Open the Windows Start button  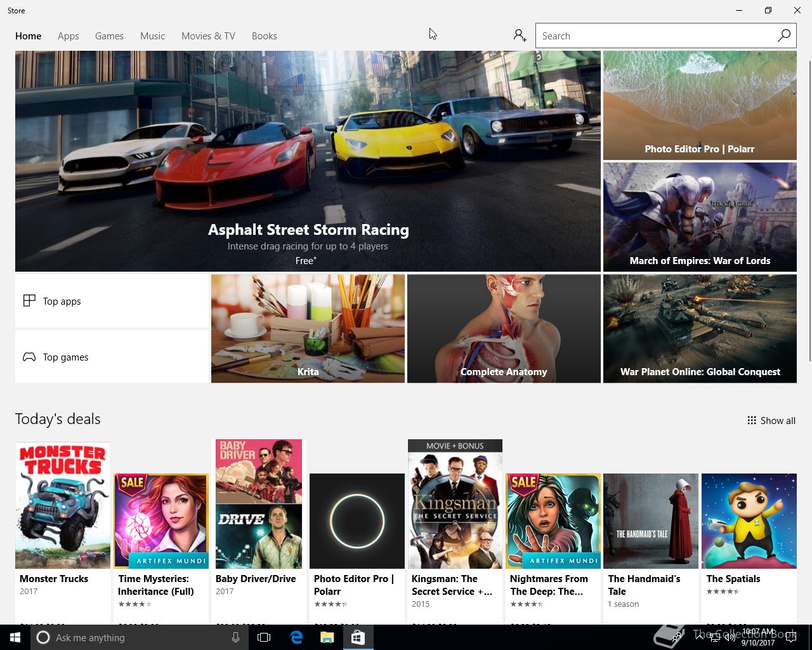(x=15, y=637)
